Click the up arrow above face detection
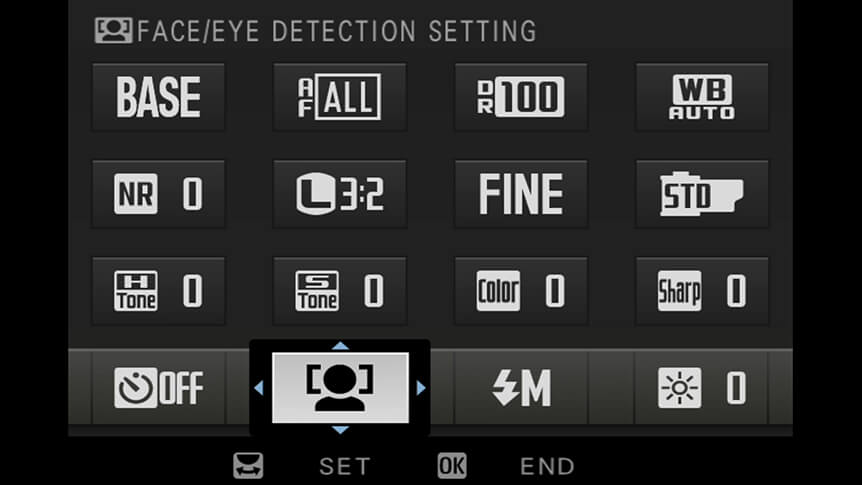862x485 pixels. coord(340,345)
